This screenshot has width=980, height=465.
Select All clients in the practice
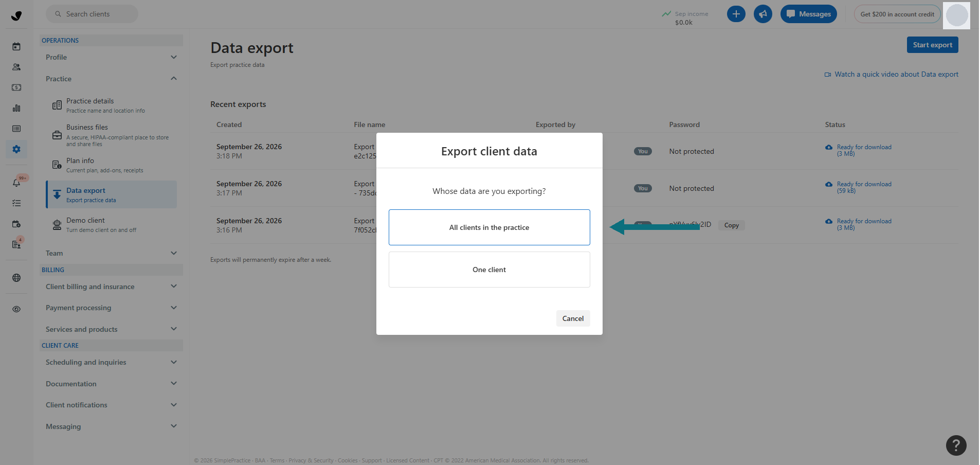click(x=489, y=227)
